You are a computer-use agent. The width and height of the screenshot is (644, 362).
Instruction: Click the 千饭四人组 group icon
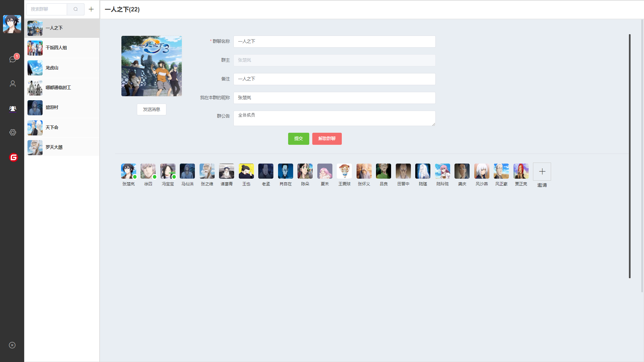(35, 48)
